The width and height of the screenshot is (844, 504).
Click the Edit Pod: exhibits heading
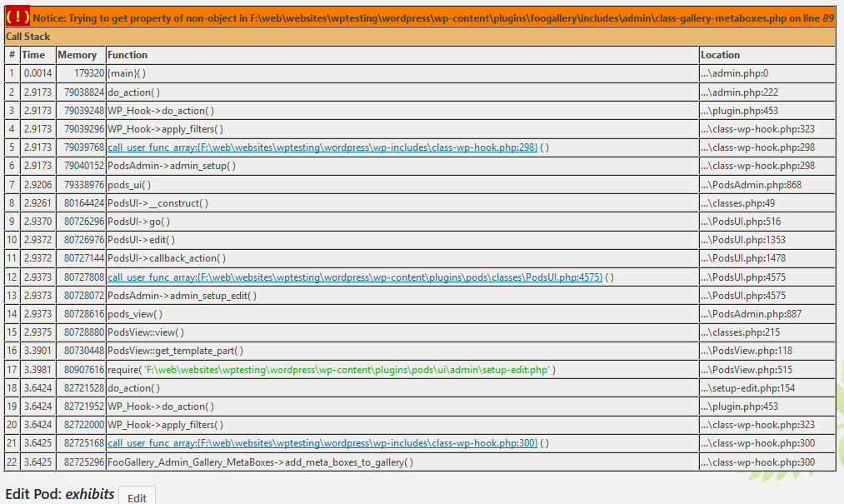[60, 494]
